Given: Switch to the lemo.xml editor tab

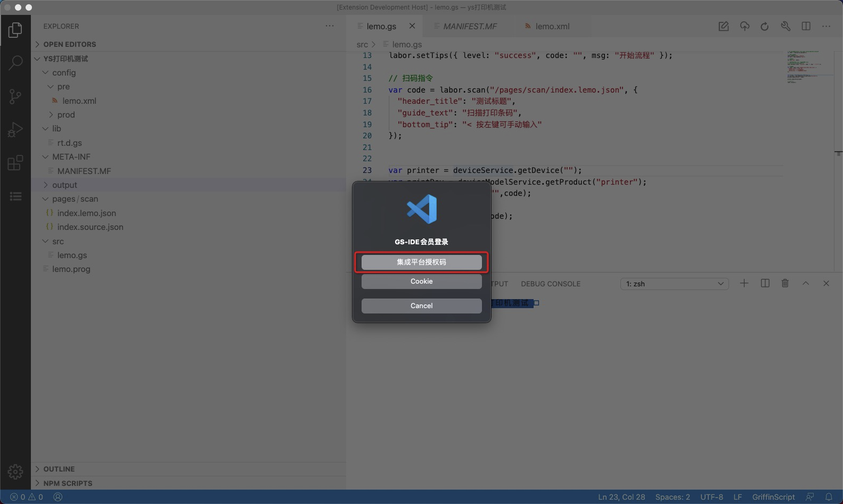Looking at the screenshot, I should (x=552, y=26).
